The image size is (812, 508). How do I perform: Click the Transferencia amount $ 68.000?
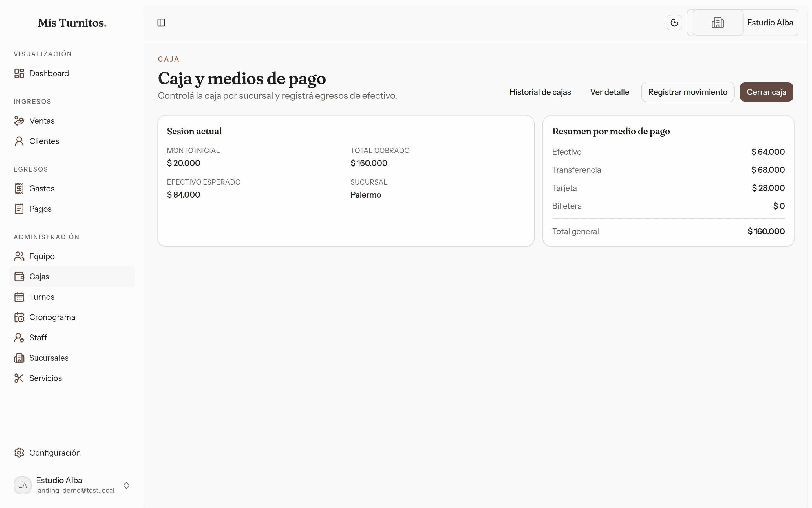pyautogui.click(x=768, y=170)
